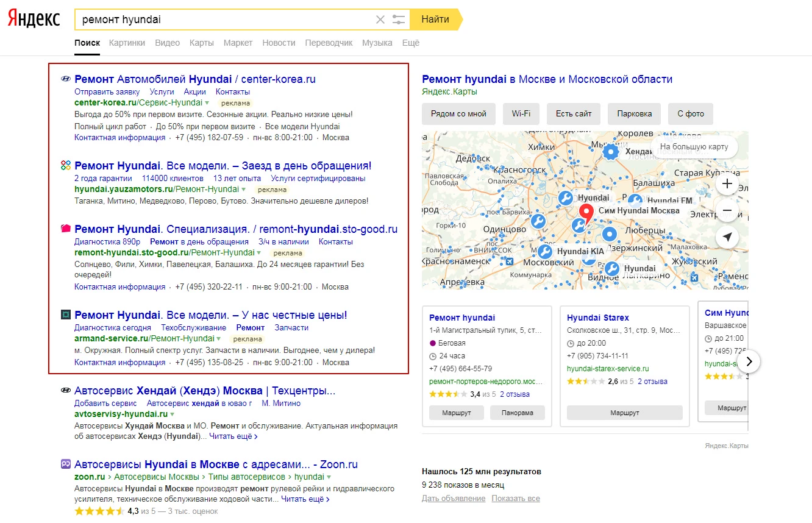Expand 'Читать ещё' in the avtoservisy-hyundai.ru snippet
The height and width of the screenshot is (523, 812).
tap(233, 436)
